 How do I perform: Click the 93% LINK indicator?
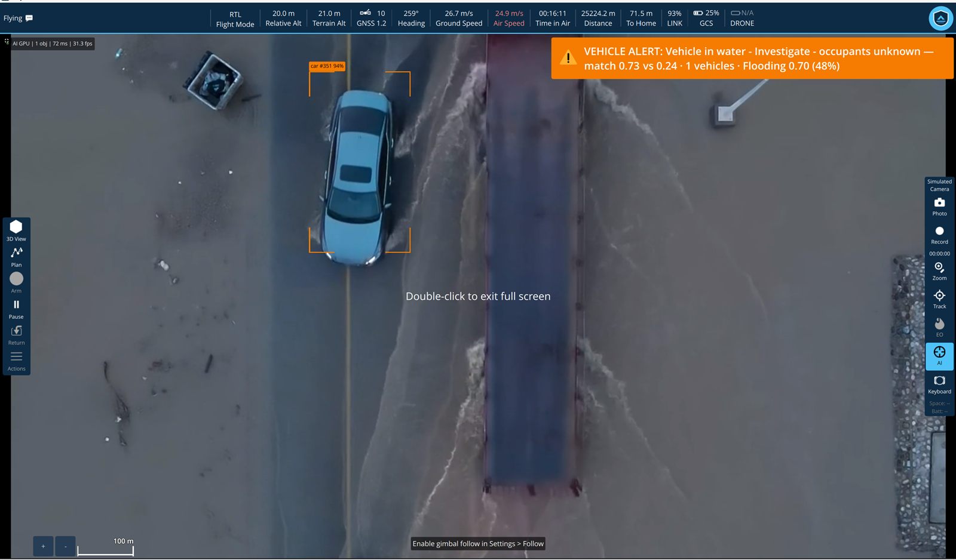click(675, 18)
